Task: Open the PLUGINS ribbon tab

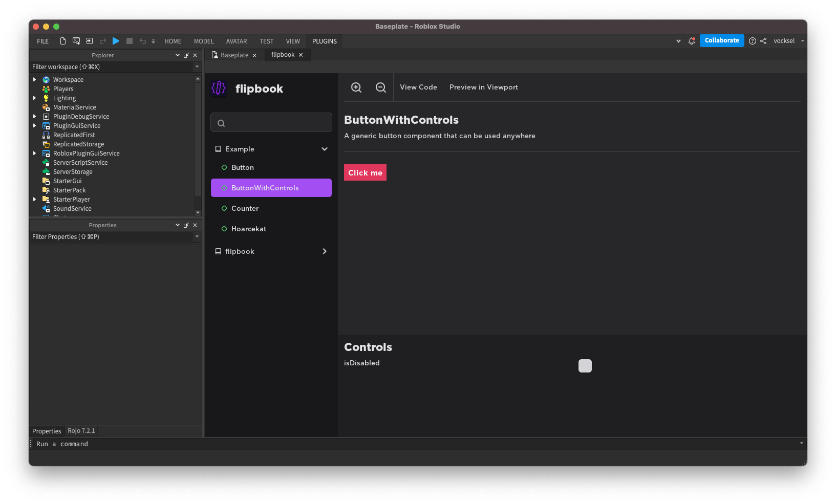Action: point(324,41)
